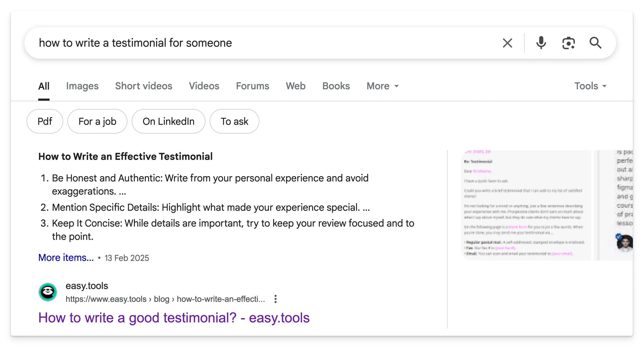The image size is (644, 347).
Task: Apply the For a job chip
Action: [x=97, y=121]
